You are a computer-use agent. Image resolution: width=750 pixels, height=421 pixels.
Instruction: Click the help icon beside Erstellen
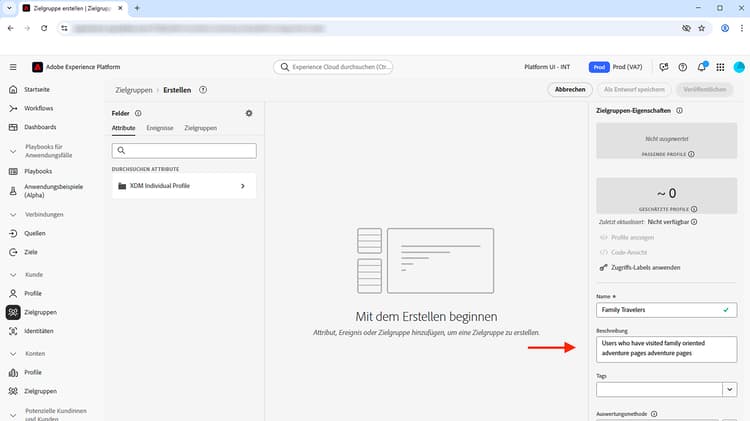[203, 90]
